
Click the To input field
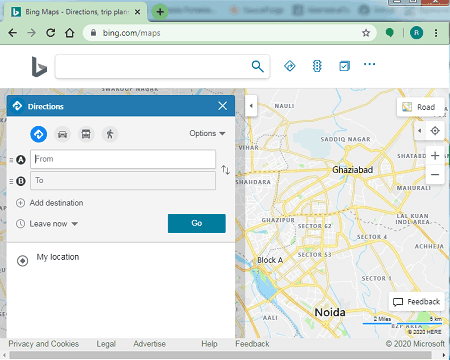[123, 180]
